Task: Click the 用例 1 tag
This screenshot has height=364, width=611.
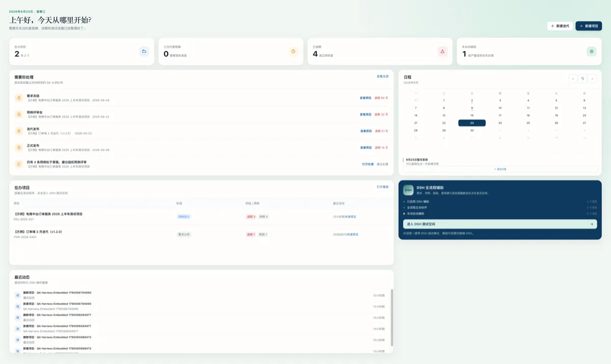Action: (263, 234)
